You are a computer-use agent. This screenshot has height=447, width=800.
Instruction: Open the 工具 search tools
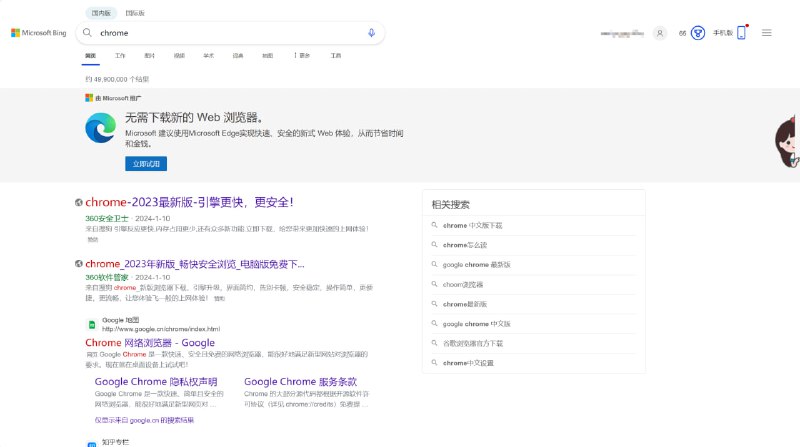(336, 56)
